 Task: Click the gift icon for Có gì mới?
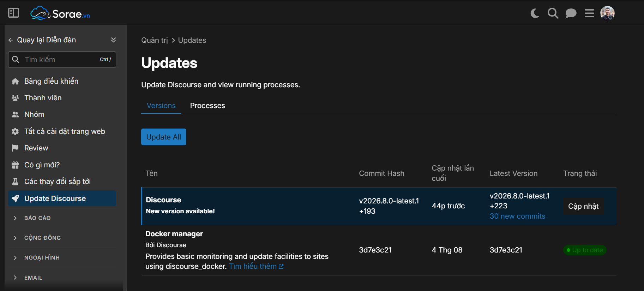15,165
